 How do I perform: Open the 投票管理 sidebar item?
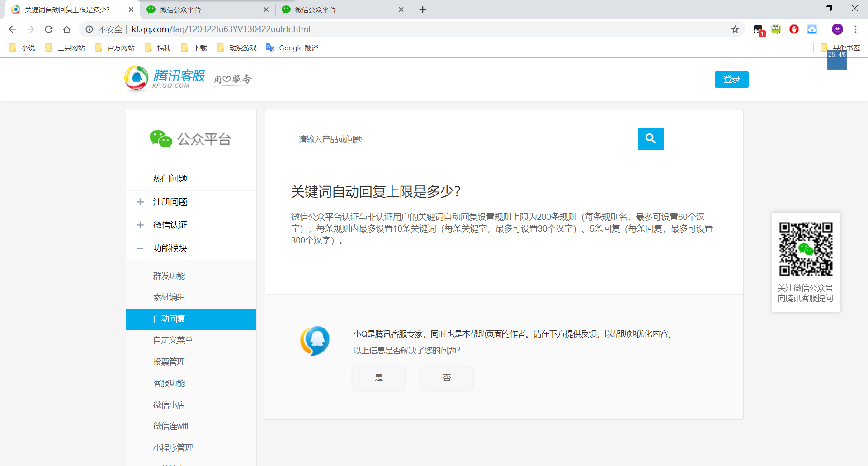169,362
